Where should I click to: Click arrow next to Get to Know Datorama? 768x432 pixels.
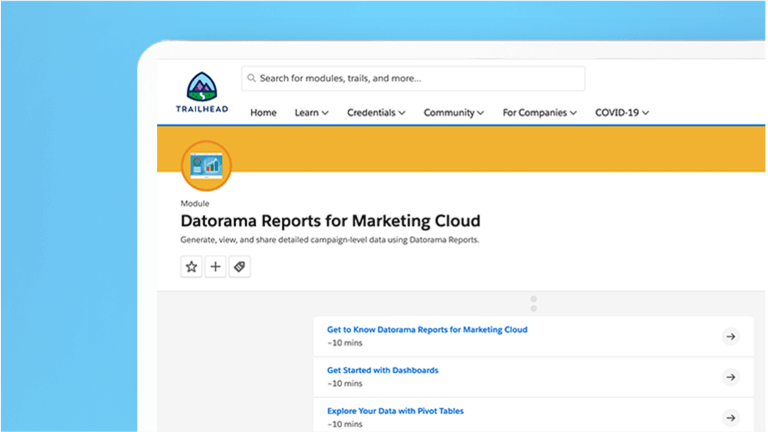tap(730, 337)
